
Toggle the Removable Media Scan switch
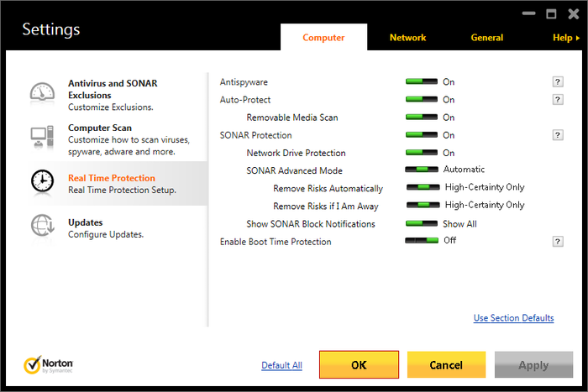click(422, 118)
